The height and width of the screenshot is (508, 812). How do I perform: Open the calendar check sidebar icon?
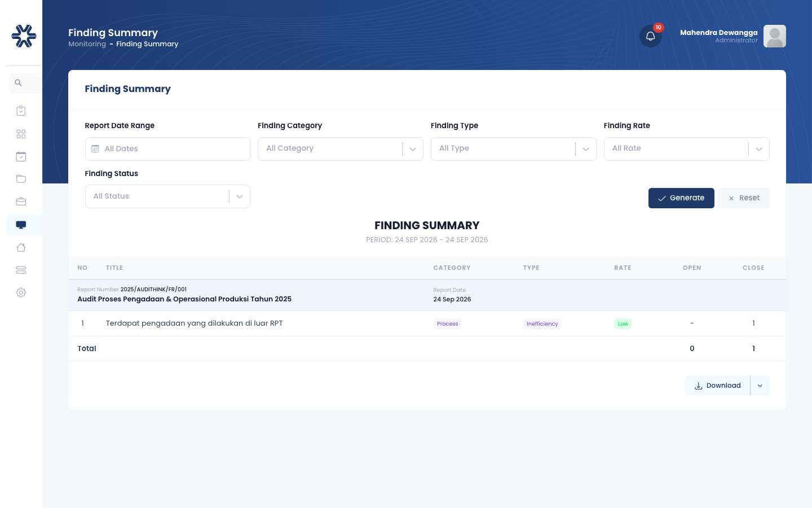tap(21, 156)
